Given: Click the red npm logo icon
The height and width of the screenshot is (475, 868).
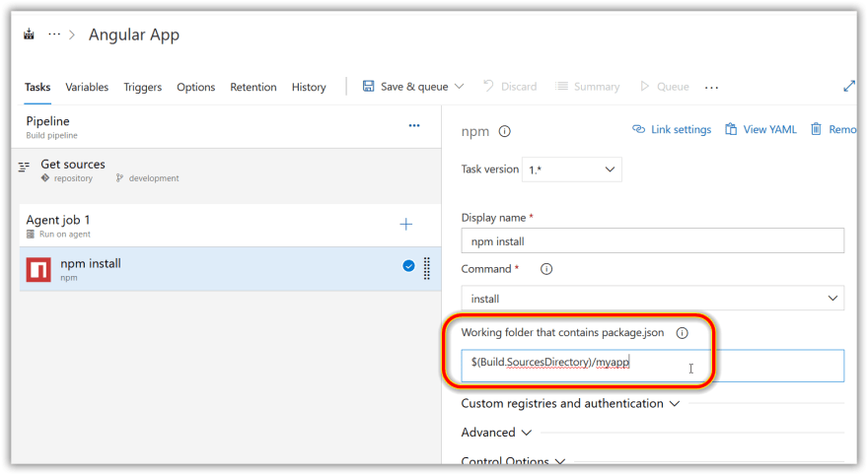Looking at the screenshot, I should (x=38, y=269).
